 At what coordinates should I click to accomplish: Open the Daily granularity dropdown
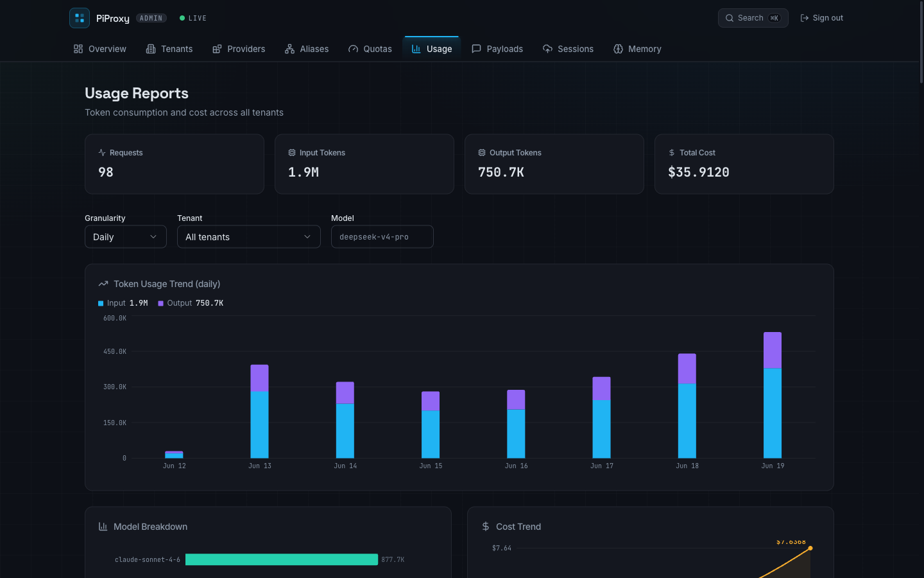(x=126, y=237)
